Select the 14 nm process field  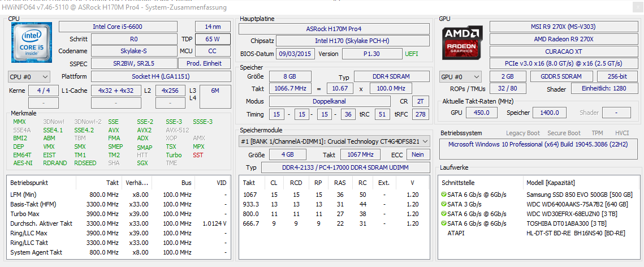point(213,27)
